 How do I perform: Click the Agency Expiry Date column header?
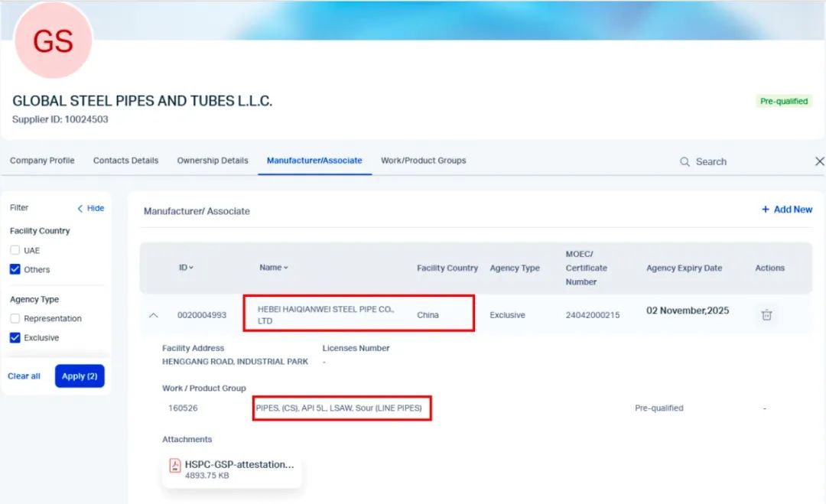[x=685, y=268]
